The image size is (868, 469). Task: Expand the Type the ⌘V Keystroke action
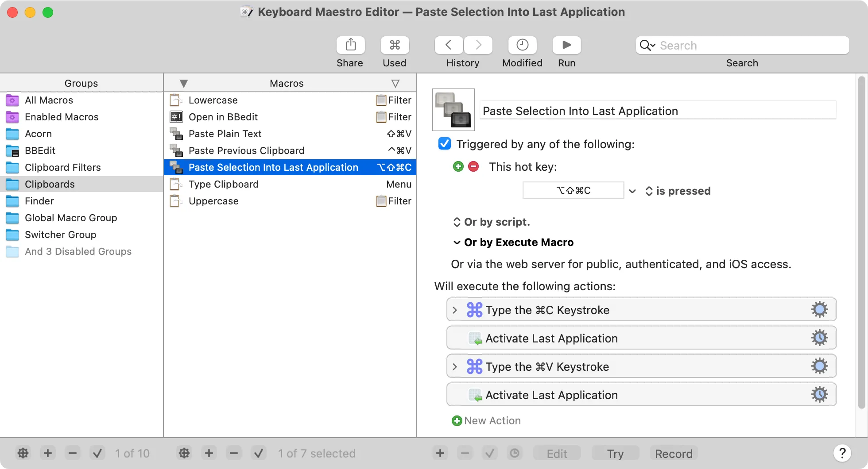coord(454,366)
